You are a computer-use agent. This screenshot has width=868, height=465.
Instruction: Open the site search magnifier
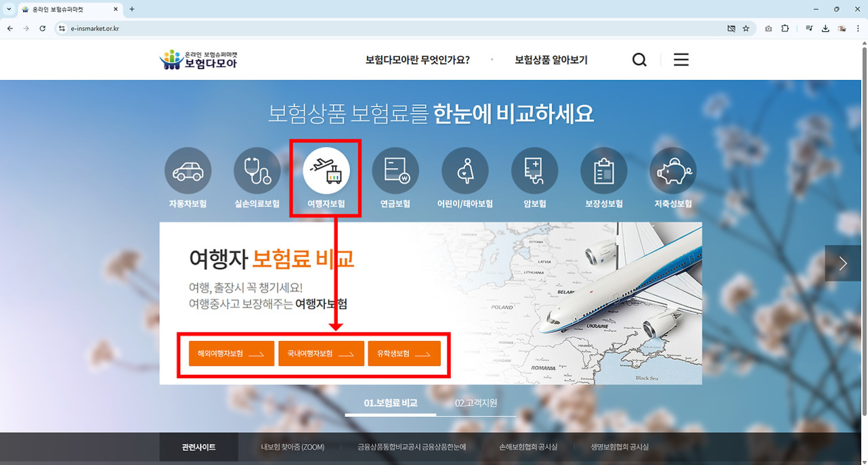pos(638,59)
